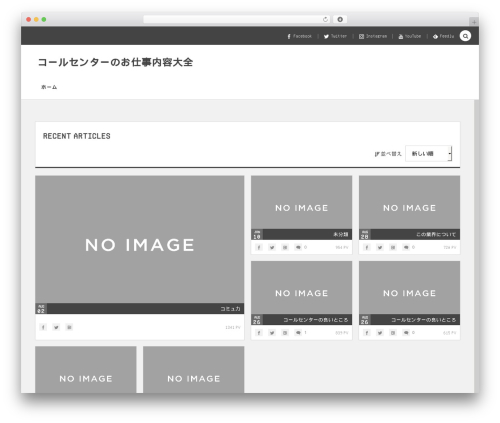
Task: Open the コミュ力 category link
Action: pyautogui.click(x=230, y=309)
